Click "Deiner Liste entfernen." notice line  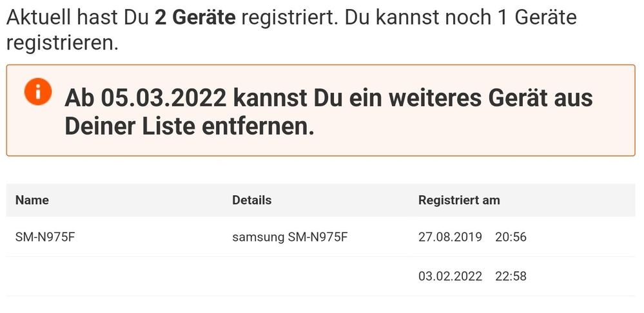pos(189,126)
